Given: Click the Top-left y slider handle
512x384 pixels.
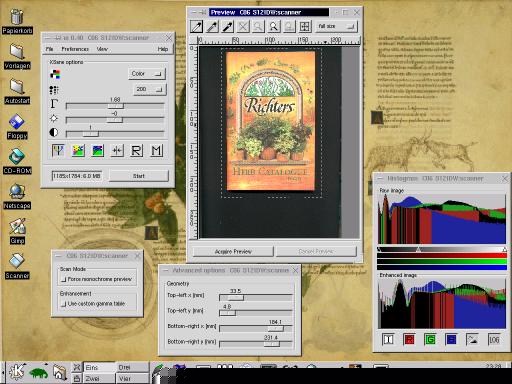Looking at the screenshot, I should coord(228,313).
